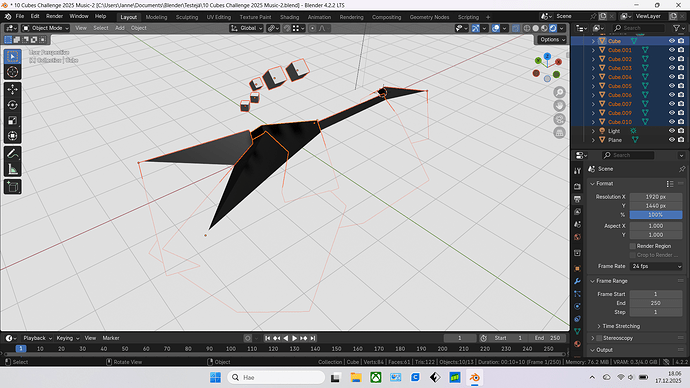Select solid viewport shading

(536, 28)
